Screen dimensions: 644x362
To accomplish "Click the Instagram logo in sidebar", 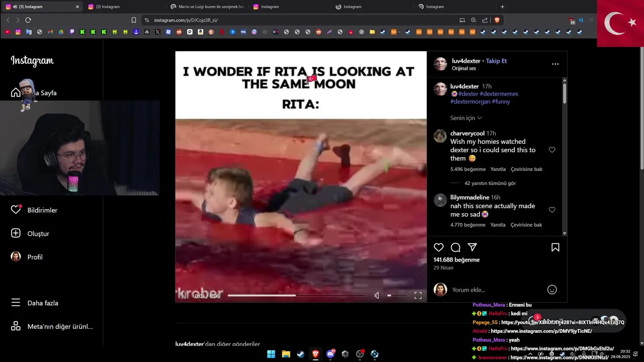I will tap(32, 61).
